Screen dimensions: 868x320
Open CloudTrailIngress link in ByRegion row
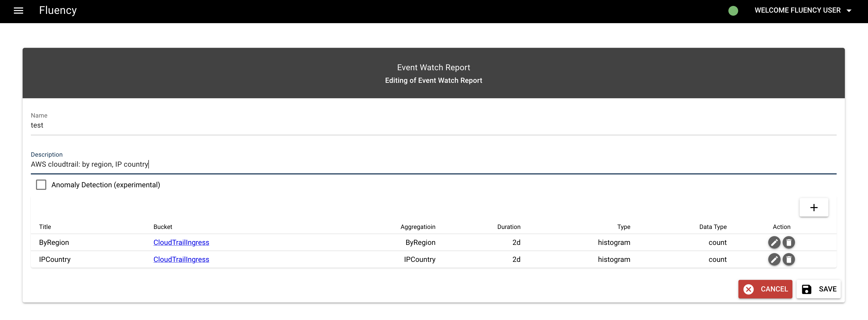(181, 243)
